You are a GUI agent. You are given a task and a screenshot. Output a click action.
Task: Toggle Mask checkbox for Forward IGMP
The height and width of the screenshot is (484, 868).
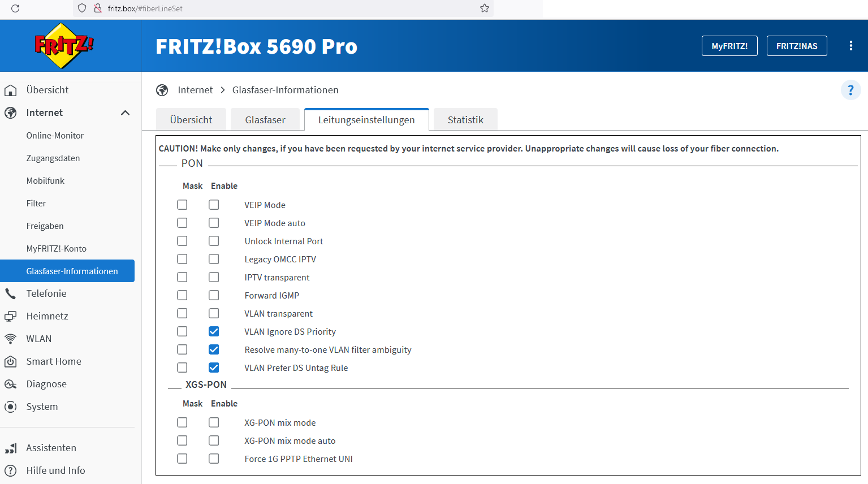coord(182,295)
